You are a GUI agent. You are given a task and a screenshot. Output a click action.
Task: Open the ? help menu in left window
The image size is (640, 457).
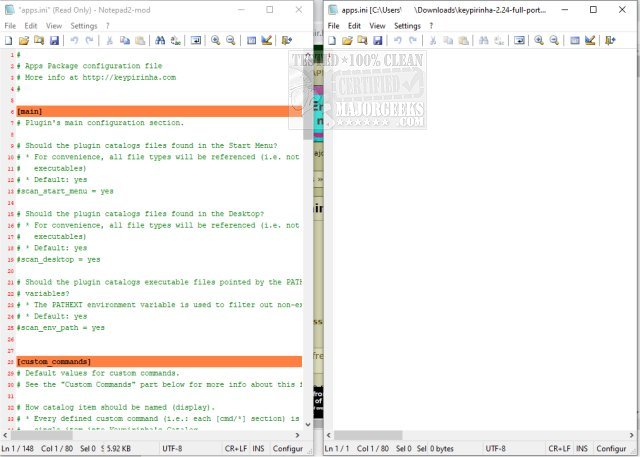107,26
